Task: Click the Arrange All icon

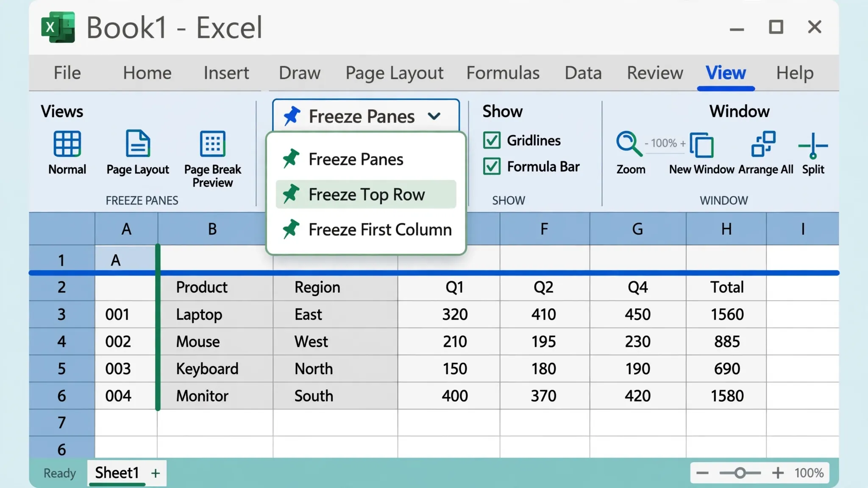Action: click(763, 144)
